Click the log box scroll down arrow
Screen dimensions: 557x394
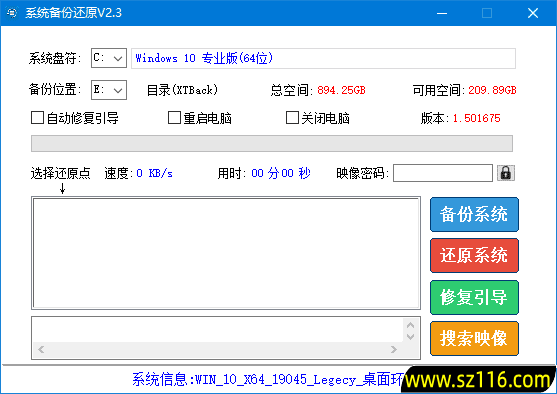coord(410,336)
